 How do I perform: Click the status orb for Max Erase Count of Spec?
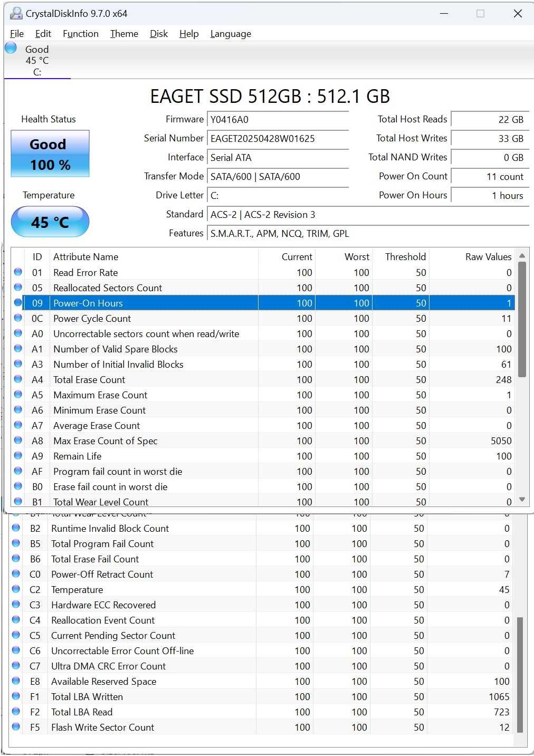tap(18, 441)
